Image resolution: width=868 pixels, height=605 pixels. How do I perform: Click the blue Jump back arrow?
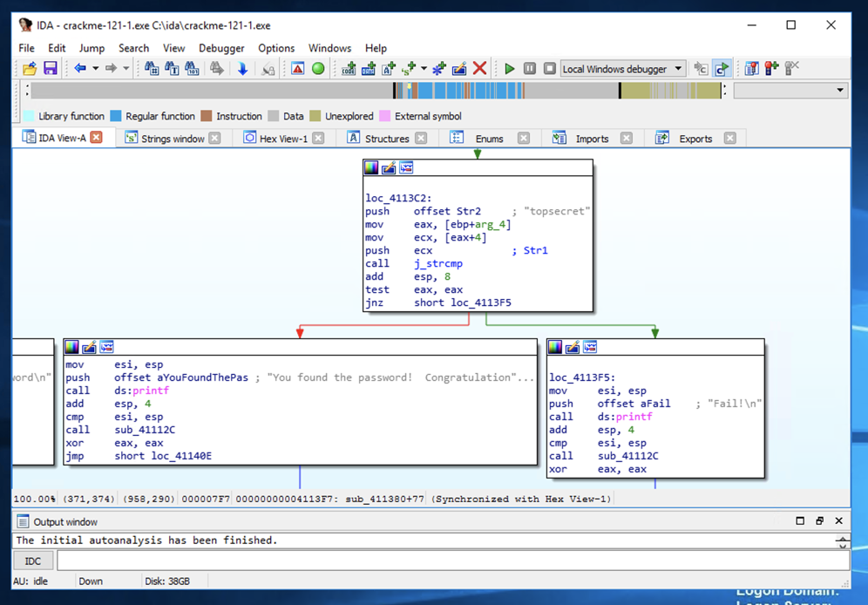tap(79, 69)
